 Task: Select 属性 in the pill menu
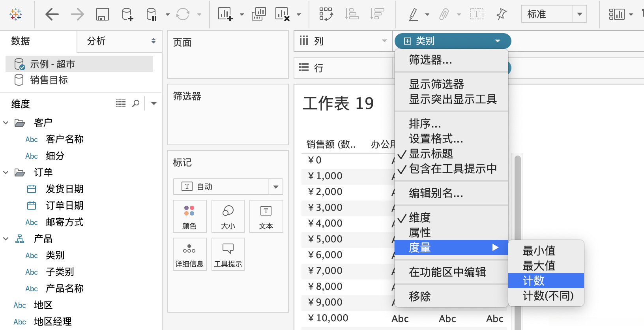[451, 232]
